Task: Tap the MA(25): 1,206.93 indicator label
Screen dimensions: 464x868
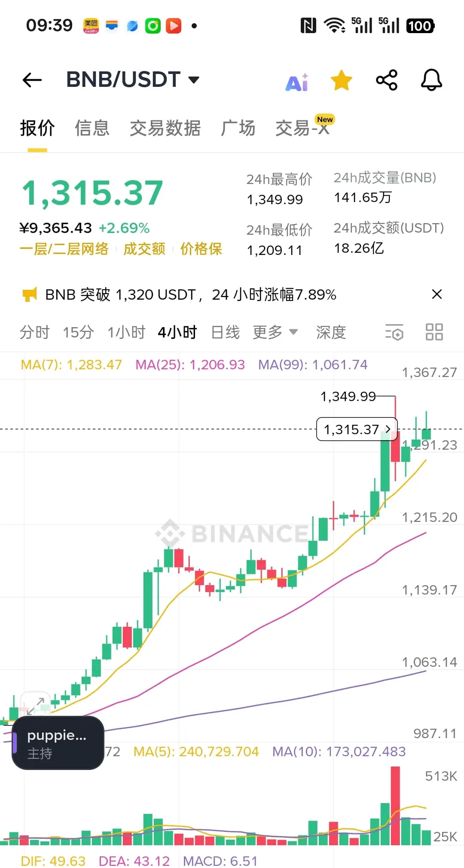Action: point(190,365)
